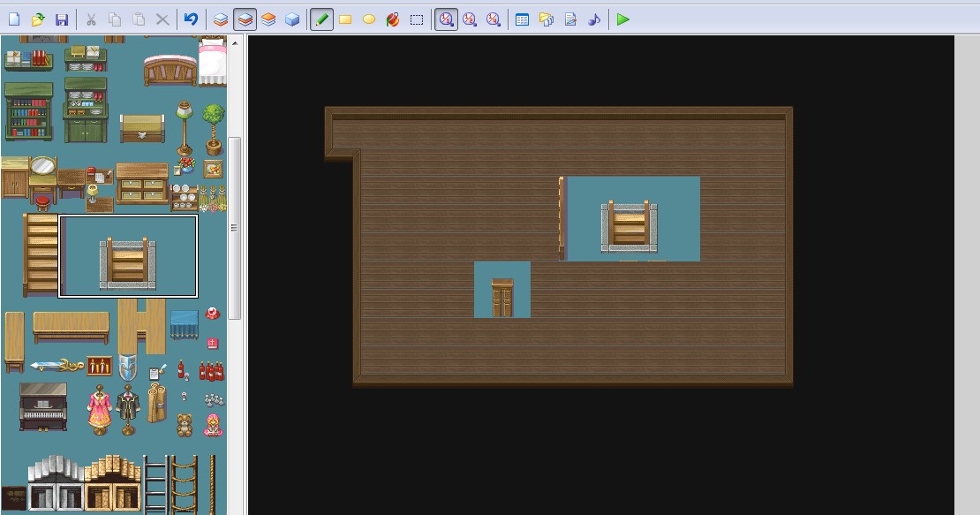Viewport: 980px width, 515px height.
Task: Pick the sword tile in the tileset
Action: point(57,366)
